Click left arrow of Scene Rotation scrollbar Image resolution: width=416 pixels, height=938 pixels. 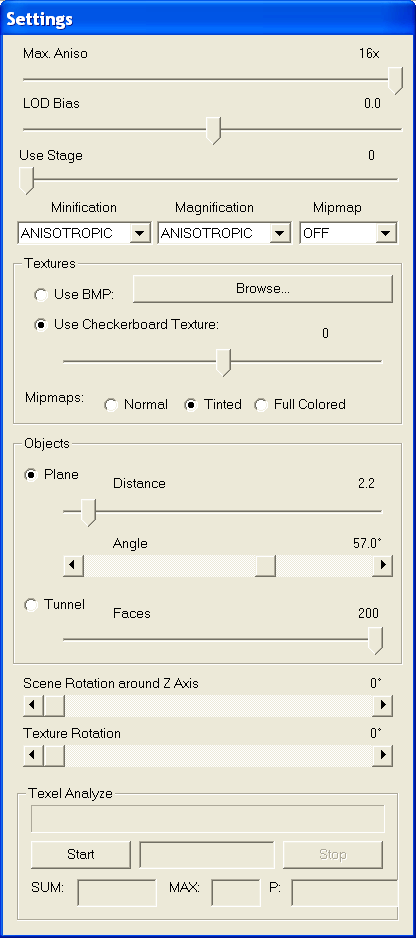[x=33, y=705]
